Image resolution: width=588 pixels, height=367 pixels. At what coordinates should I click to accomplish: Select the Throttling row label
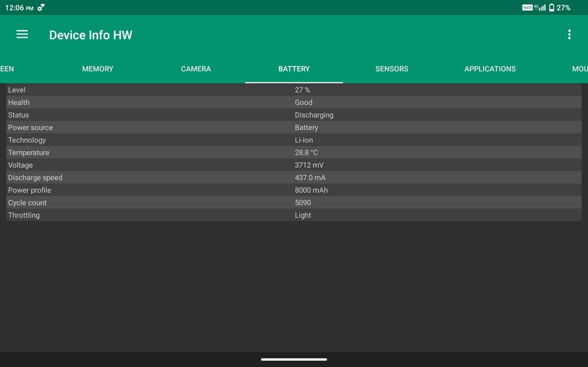[x=24, y=215]
